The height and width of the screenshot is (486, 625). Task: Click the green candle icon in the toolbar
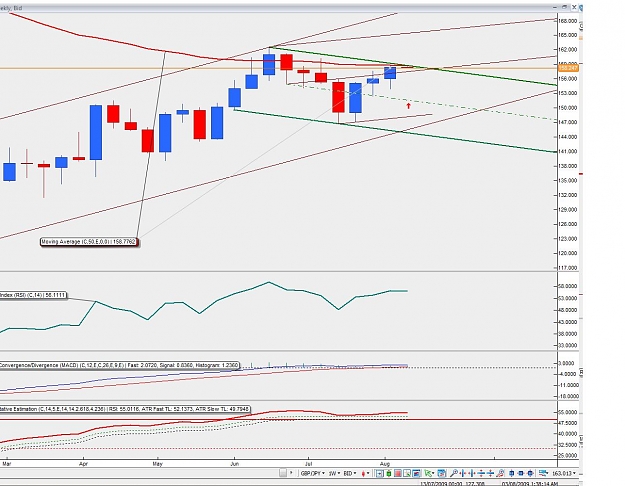389,473
